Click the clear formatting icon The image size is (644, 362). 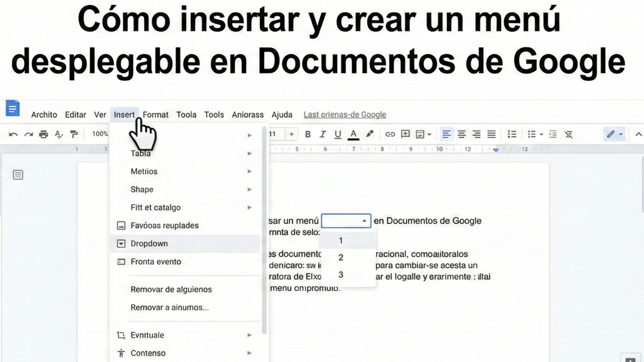point(569,134)
